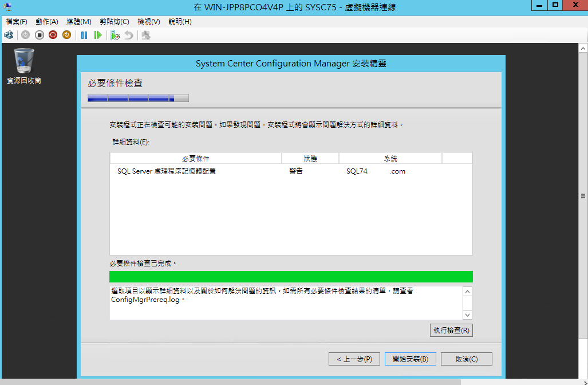Click the details box down arrow
This screenshot has height=385, width=588.
point(467,315)
